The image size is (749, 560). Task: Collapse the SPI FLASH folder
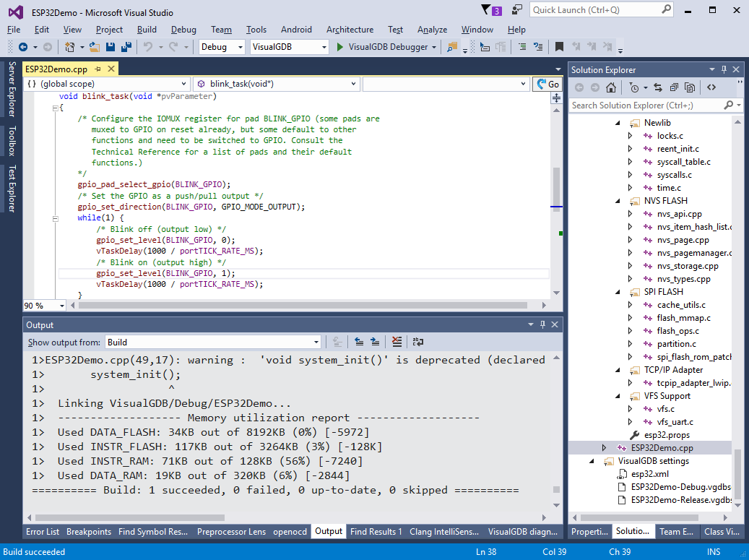pyautogui.click(x=618, y=292)
